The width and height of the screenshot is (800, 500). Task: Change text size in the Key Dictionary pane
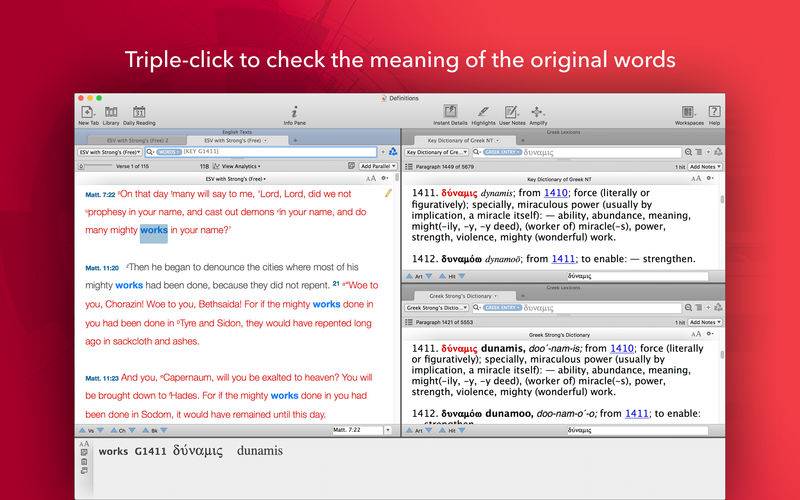(696, 179)
